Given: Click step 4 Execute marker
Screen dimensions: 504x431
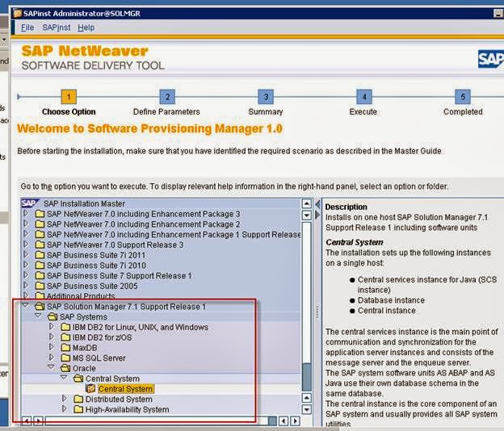Looking at the screenshot, I should [x=364, y=97].
